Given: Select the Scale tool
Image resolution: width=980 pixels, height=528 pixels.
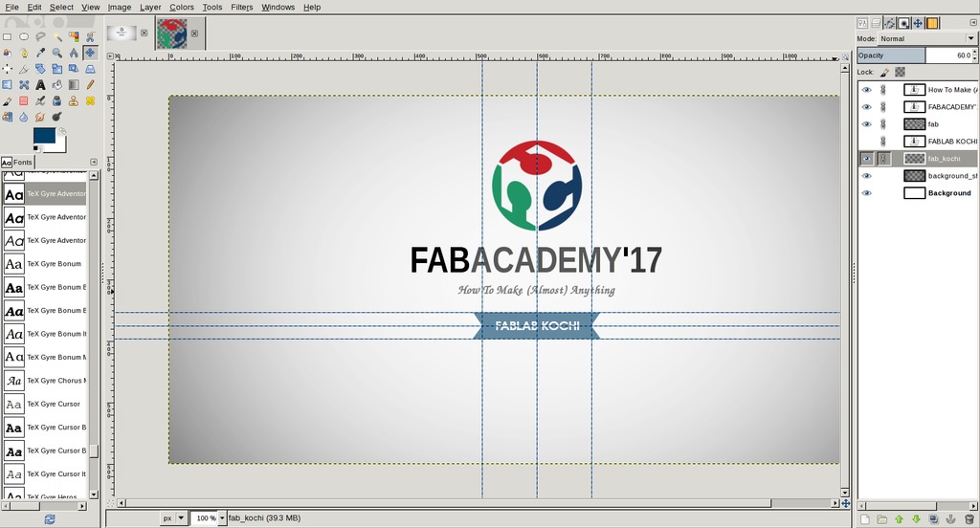Looking at the screenshot, I should click(x=56, y=69).
